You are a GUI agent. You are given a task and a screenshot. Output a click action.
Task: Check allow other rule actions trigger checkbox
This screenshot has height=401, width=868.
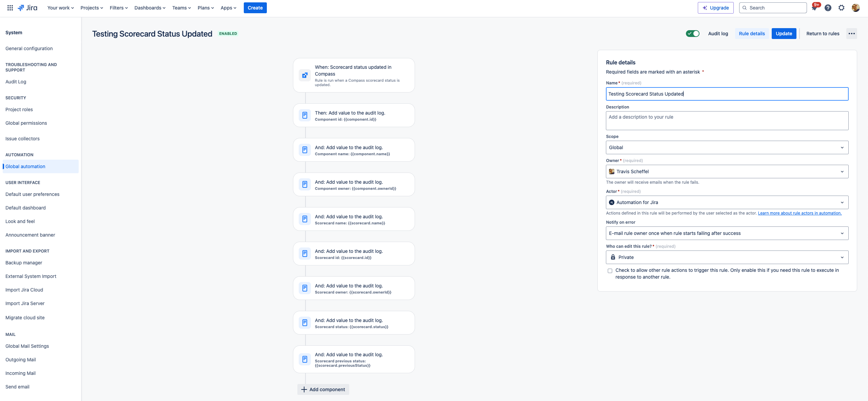[610, 271]
